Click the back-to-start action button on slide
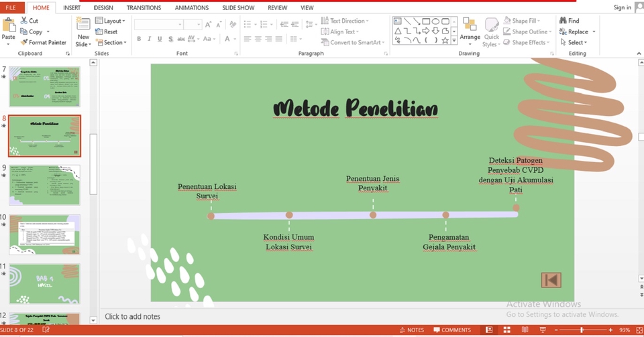 click(x=551, y=281)
